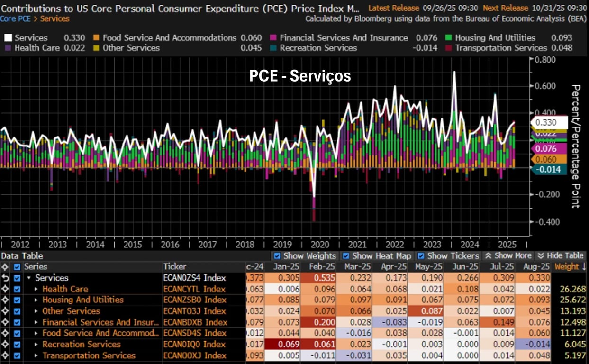
Task: Click the crosshair icon in Food Service row
Action: 5,333
